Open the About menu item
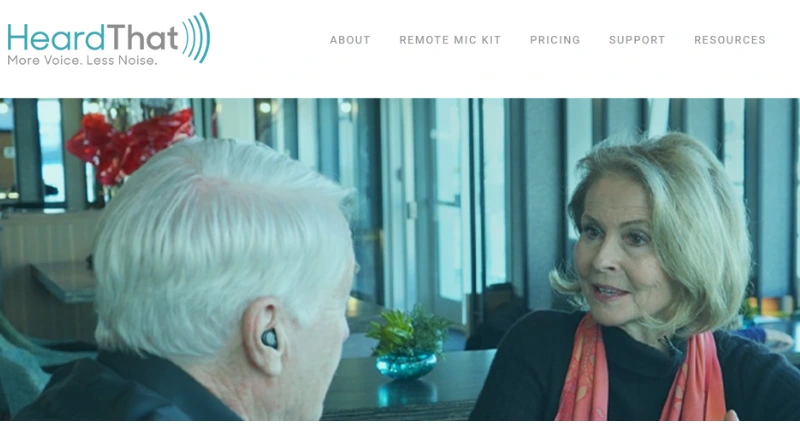Image resolution: width=800 pixels, height=427 pixels. coord(350,40)
